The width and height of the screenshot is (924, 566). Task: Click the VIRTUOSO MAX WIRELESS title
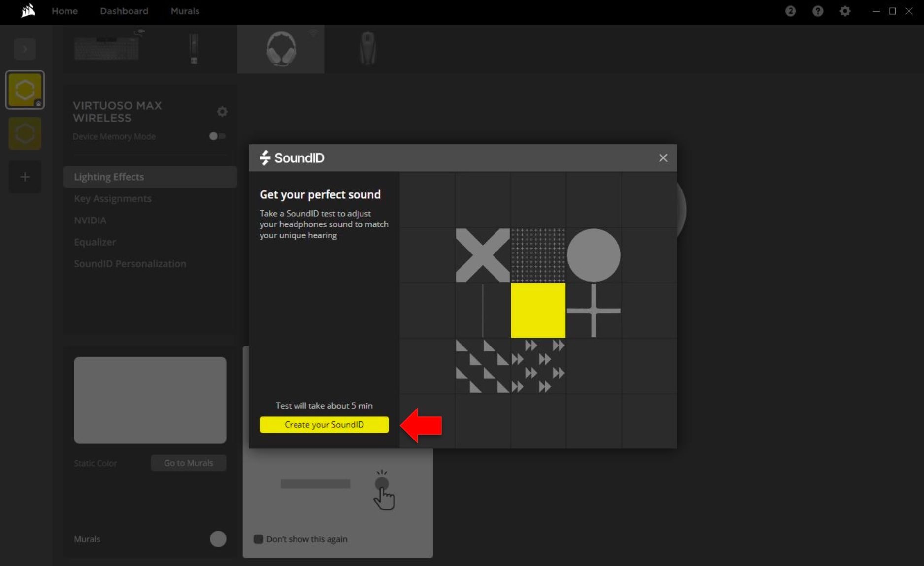[117, 112]
